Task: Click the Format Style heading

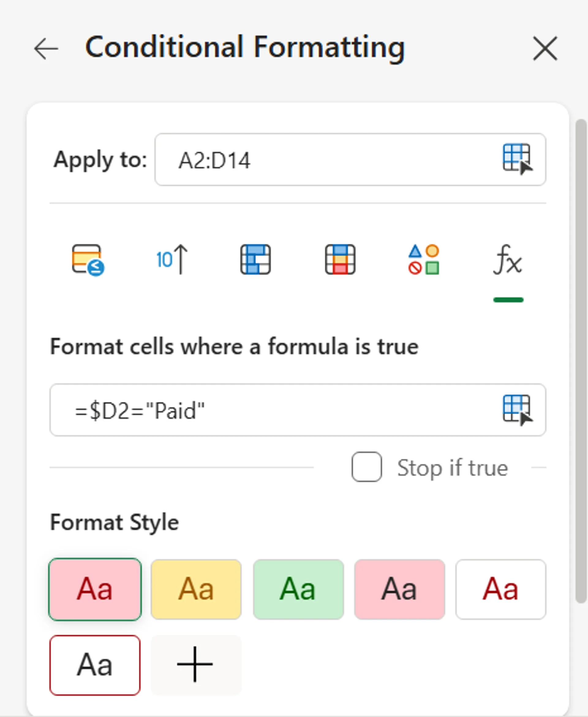Action: [114, 522]
